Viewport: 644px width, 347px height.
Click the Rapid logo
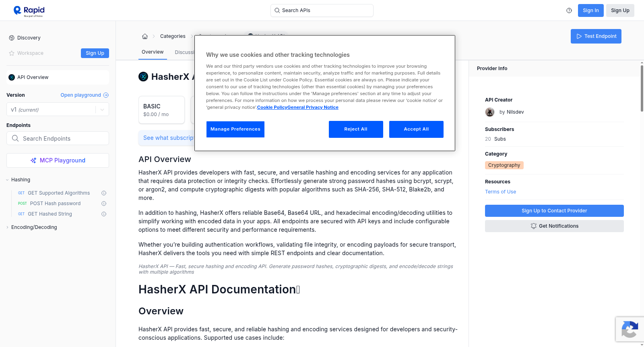(29, 11)
